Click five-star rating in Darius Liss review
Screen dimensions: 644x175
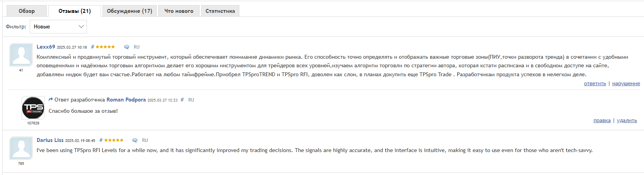tap(114, 140)
